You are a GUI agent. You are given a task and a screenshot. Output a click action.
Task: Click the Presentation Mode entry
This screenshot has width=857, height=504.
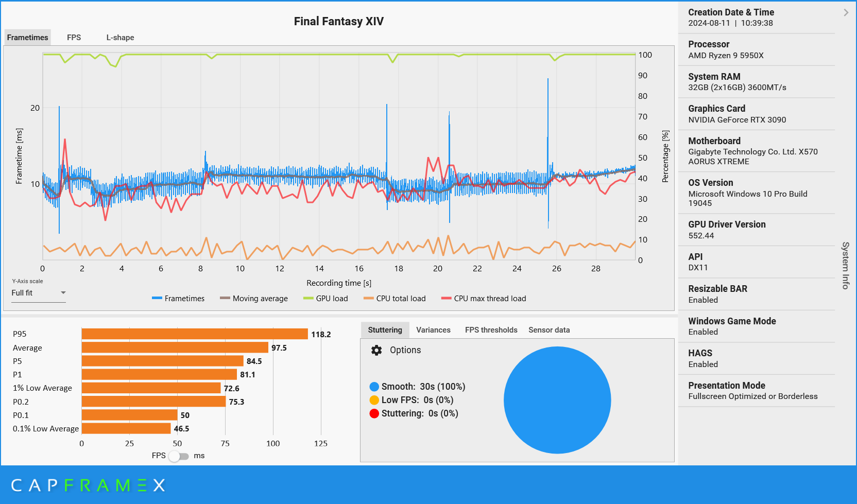[x=757, y=391]
